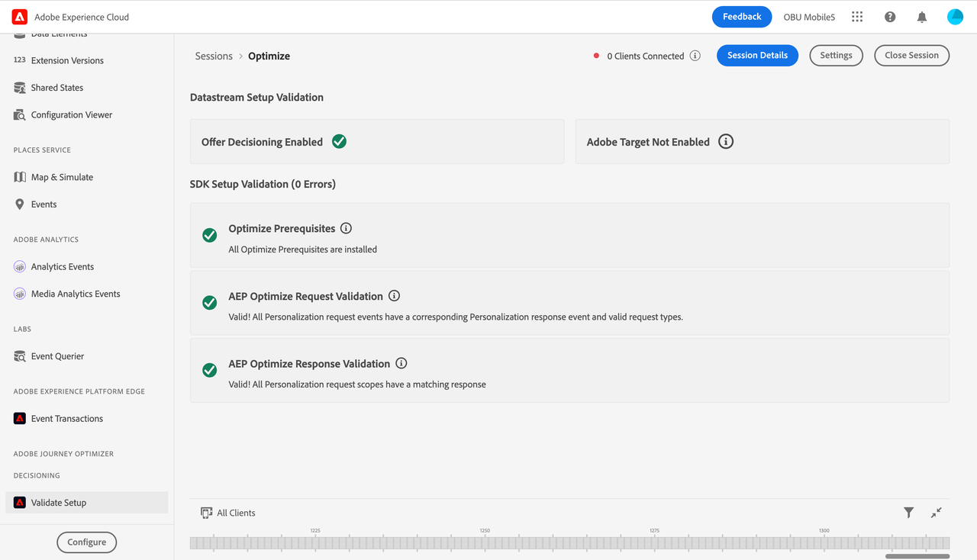
Task: Click the Events location pin icon
Action: coord(20,204)
